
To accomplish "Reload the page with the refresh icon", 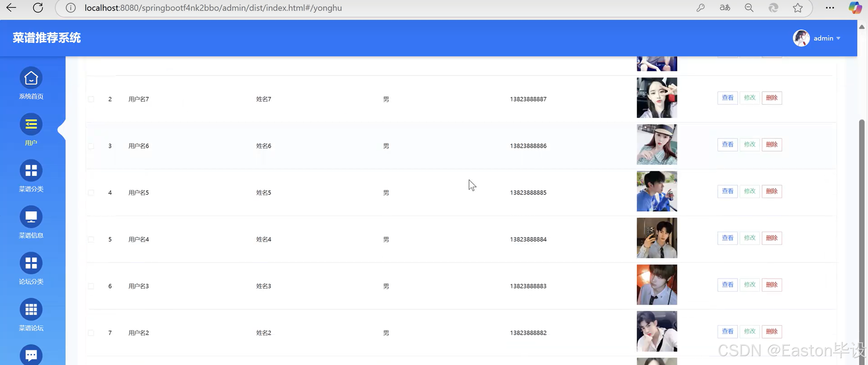I will 38,8.
